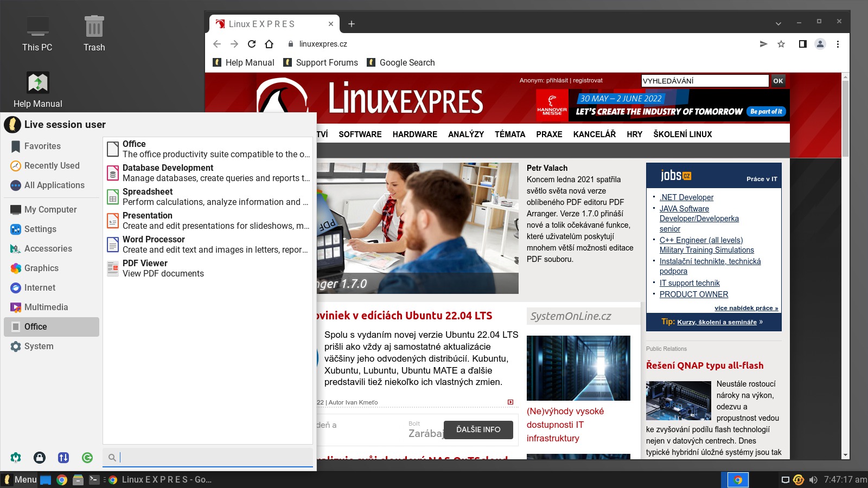Click the update notifier icon in system tray
Image resolution: width=868 pixels, height=488 pixels.
click(799, 480)
